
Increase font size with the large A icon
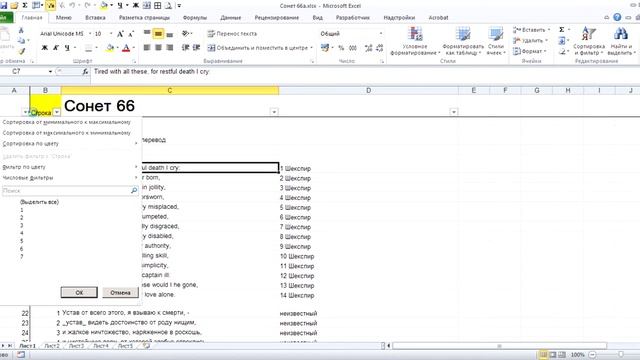[120, 34]
